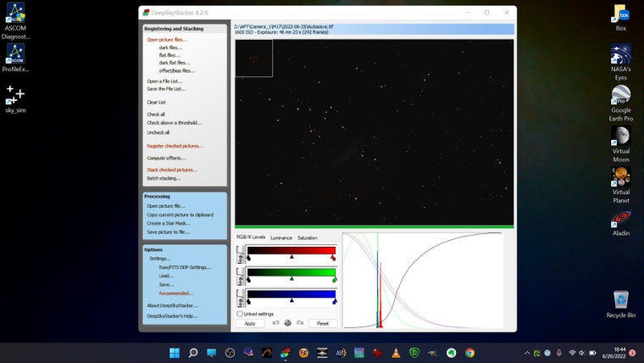644x363 pixels.
Task: Switch to the RGB/K Levels tab
Action: [251, 237]
